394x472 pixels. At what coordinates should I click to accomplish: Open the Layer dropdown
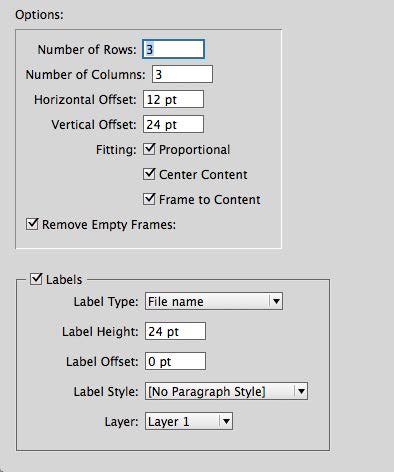point(189,421)
